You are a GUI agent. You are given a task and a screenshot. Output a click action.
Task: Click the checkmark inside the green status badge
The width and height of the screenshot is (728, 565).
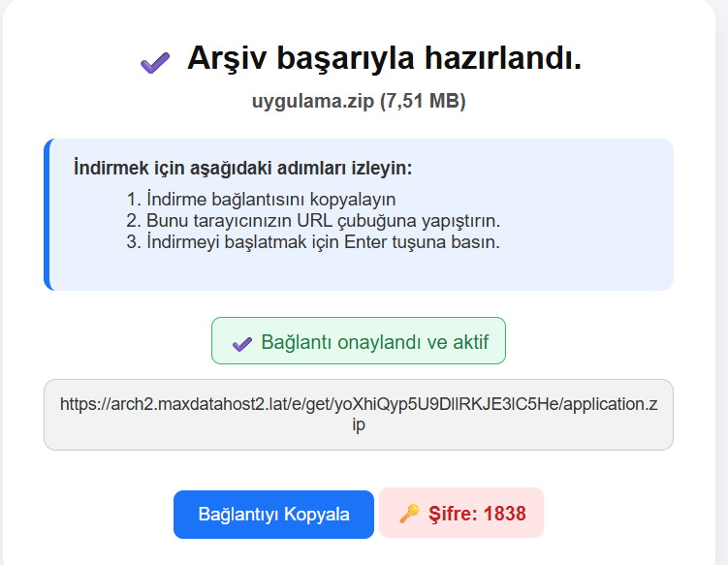click(242, 344)
